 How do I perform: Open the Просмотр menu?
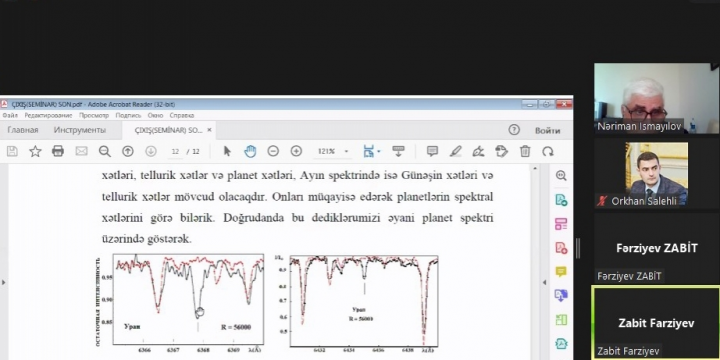(x=94, y=115)
